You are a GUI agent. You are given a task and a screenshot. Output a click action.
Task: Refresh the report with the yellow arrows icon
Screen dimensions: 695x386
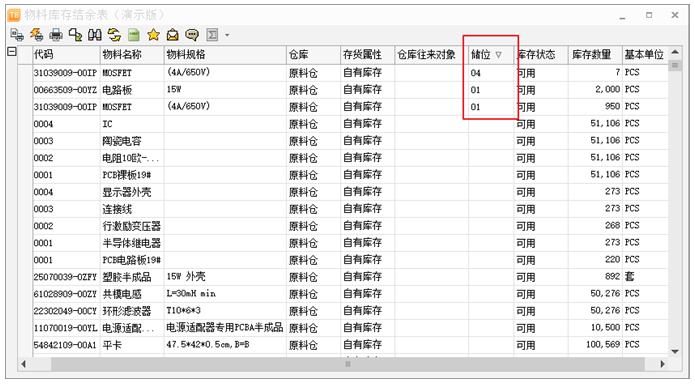click(x=114, y=35)
